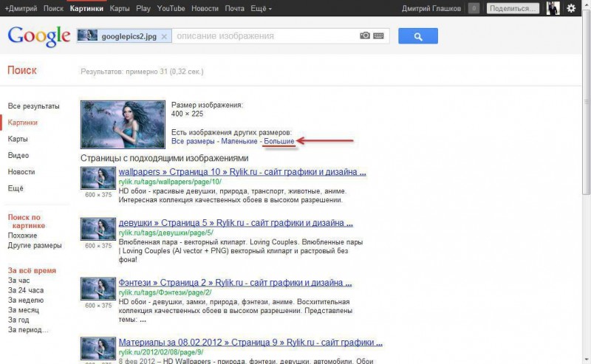Open Фэнтези Страница 2 Rylik.ru result

coord(235,283)
